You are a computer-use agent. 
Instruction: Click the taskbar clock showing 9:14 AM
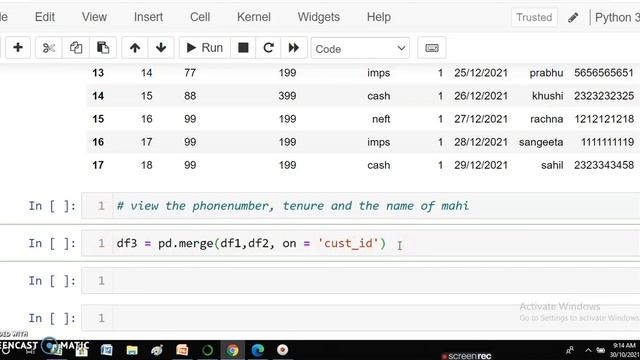tap(625, 350)
